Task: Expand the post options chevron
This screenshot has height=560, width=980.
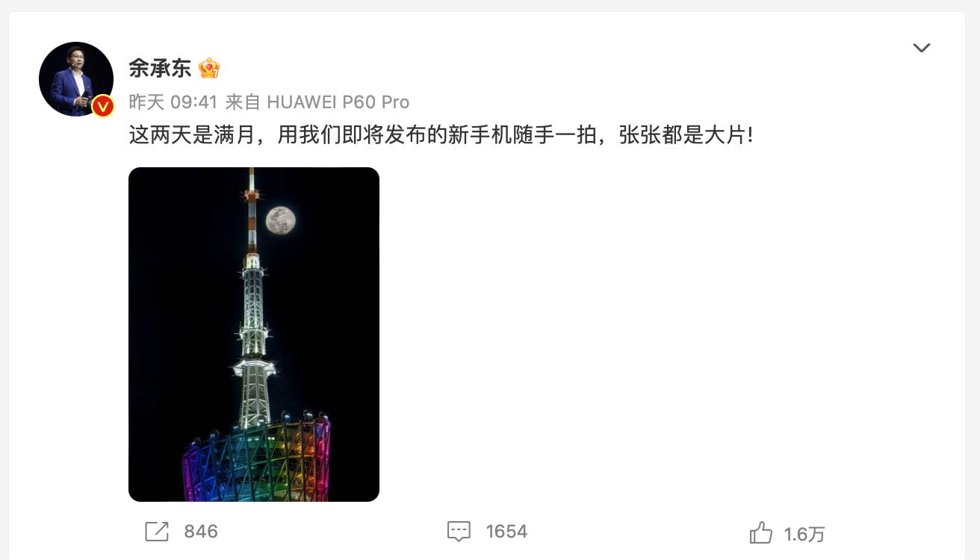Action: pos(922,48)
